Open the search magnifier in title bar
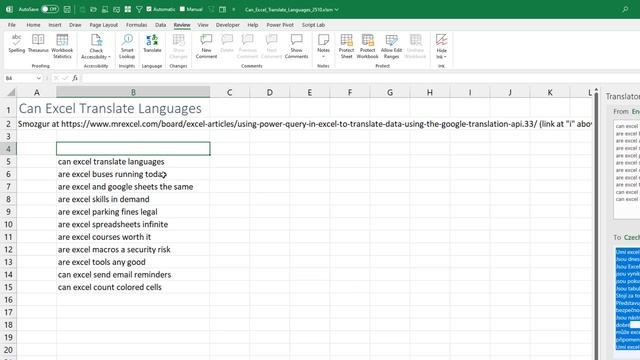This screenshot has height=360, width=640. 625,9
